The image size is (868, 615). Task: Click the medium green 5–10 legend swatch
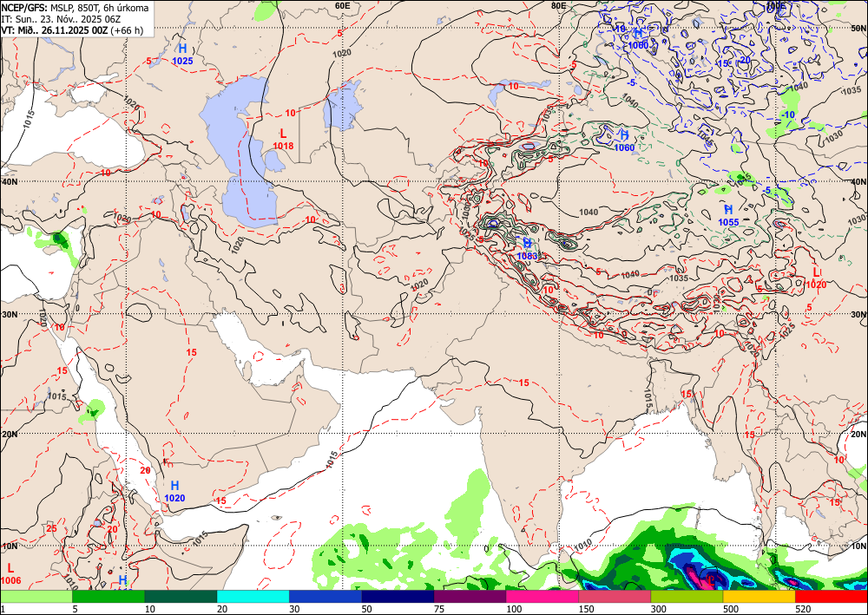click(x=108, y=596)
